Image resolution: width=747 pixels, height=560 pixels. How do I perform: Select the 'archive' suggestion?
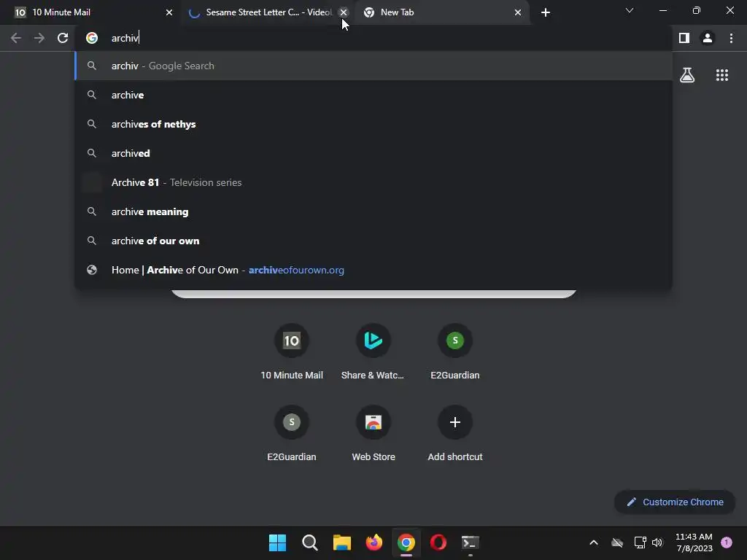[373, 95]
